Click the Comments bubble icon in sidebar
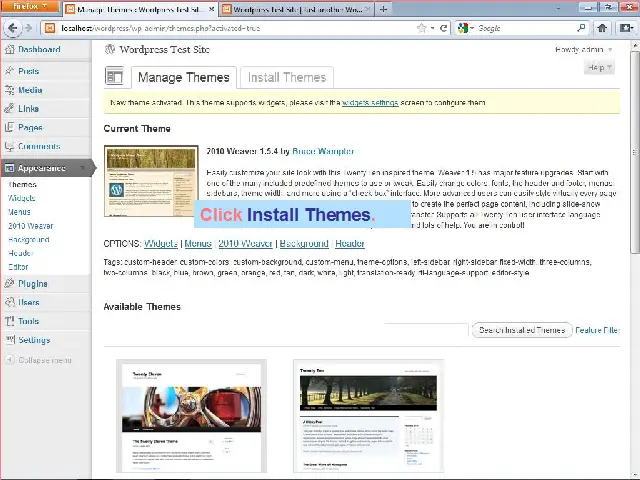The height and width of the screenshot is (480, 640). pyautogui.click(x=9, y=146)
